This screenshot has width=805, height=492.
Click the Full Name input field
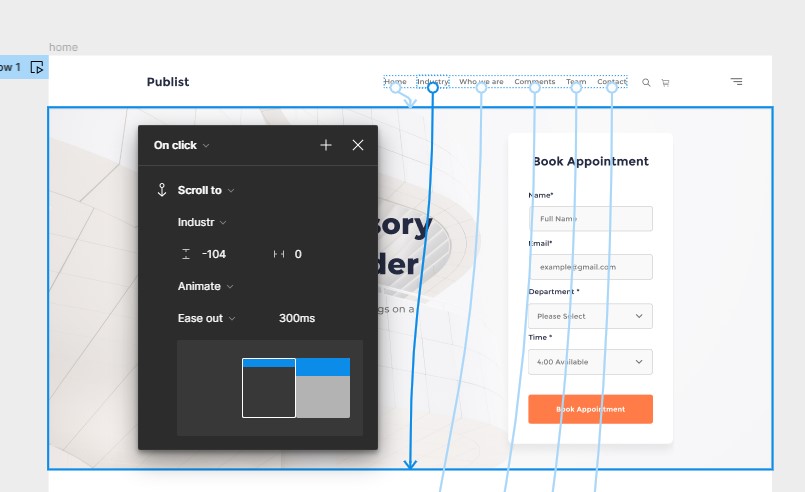coord(590,218)
